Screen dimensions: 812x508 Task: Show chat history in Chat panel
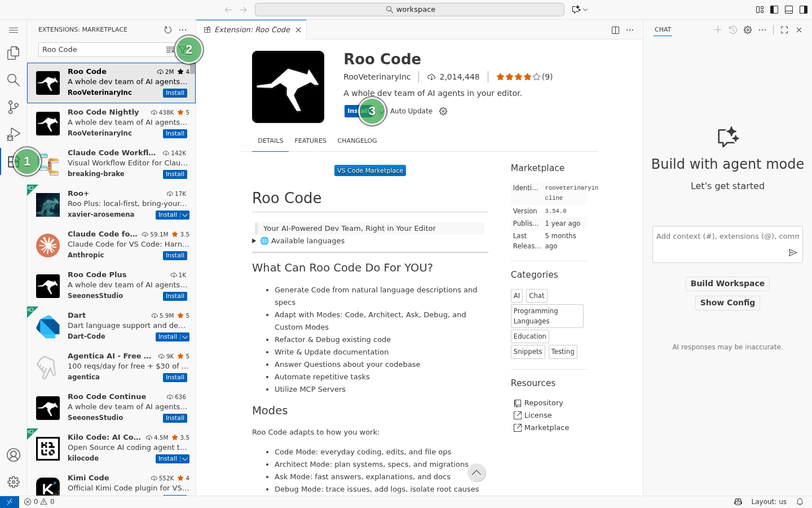pos(732,30)
